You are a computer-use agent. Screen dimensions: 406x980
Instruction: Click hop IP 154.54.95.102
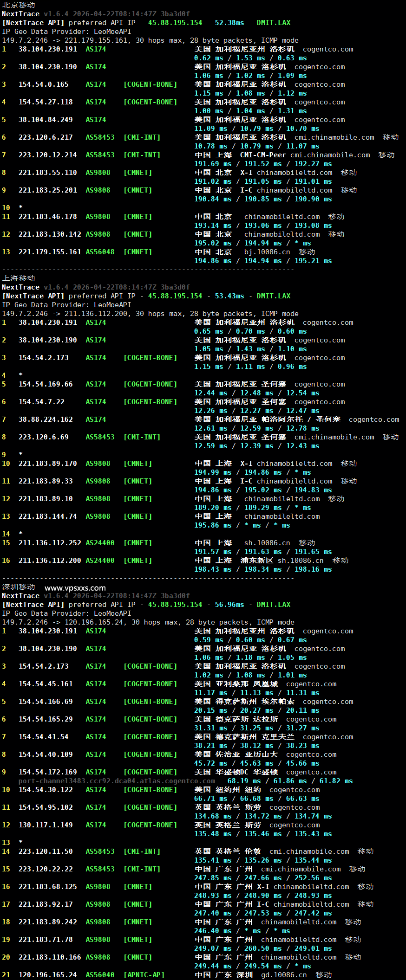click(x=46, y=807)
